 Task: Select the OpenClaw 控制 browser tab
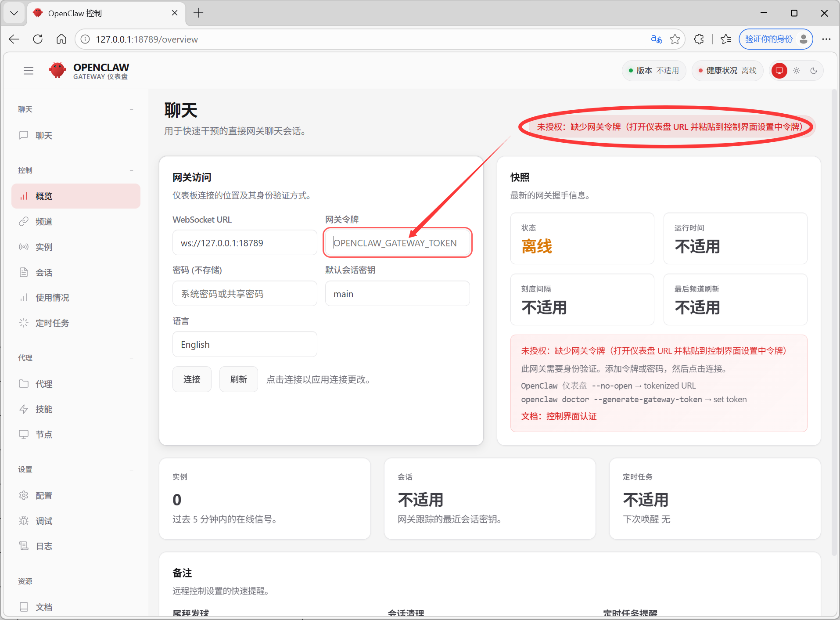[106, 13]
